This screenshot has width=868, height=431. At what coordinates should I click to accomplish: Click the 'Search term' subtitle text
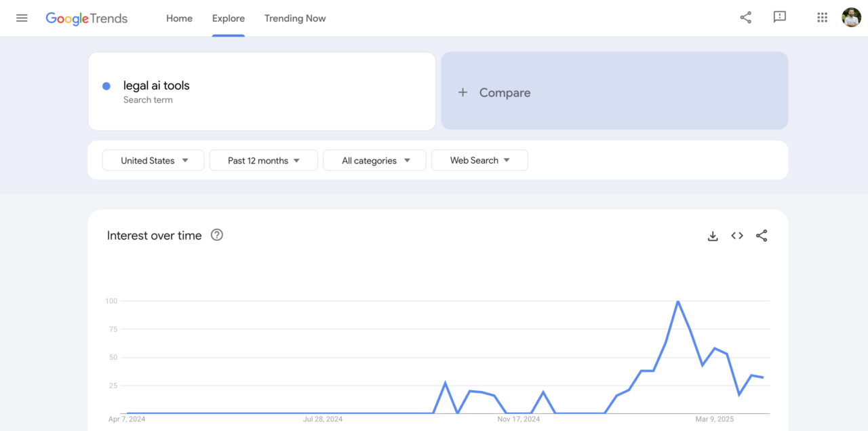coord(148,100)
